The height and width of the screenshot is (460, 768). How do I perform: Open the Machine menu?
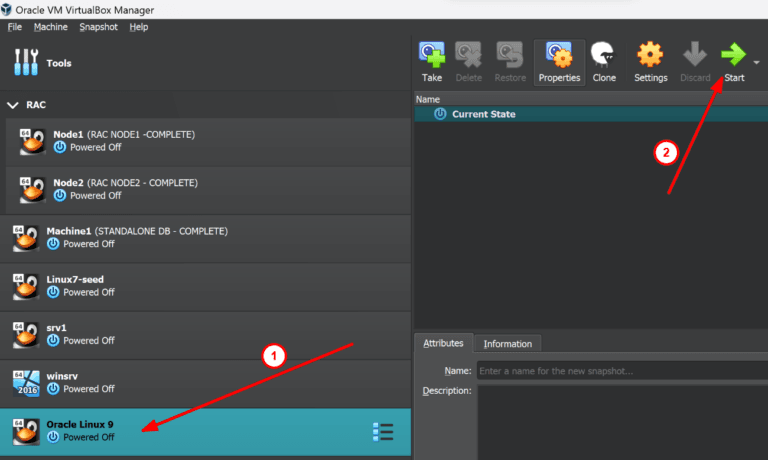(50, 26)
